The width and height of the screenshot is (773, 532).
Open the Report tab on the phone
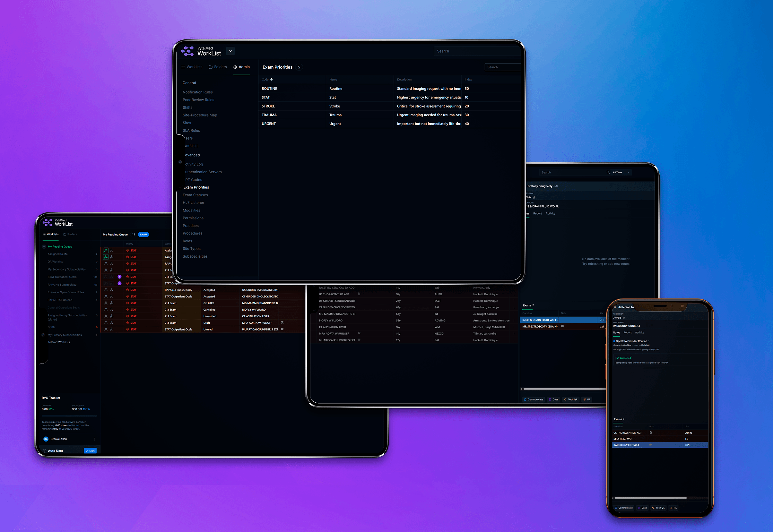pyautogui.click(x=627, y=333)
